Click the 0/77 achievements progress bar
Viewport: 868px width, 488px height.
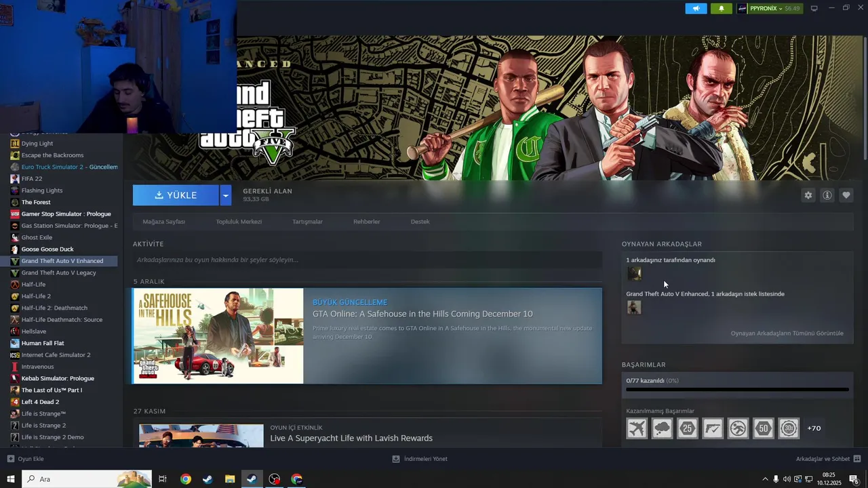pos(737,390)
